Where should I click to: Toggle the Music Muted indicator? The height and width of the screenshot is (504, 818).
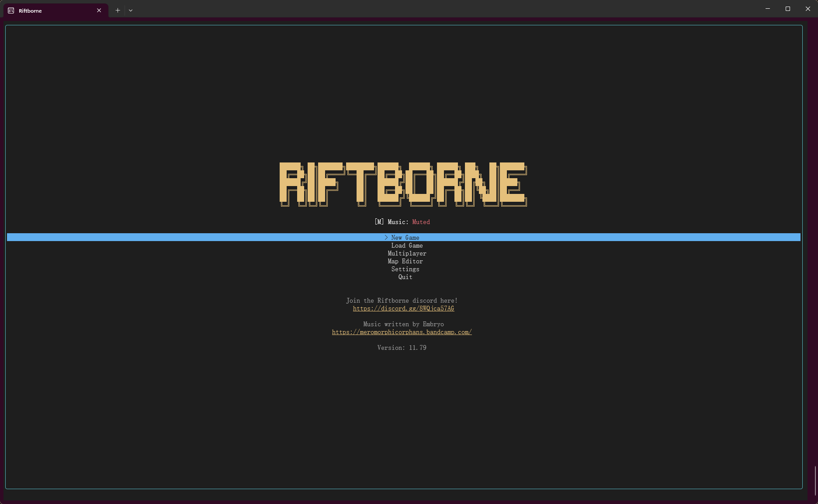tap(402, 222)
